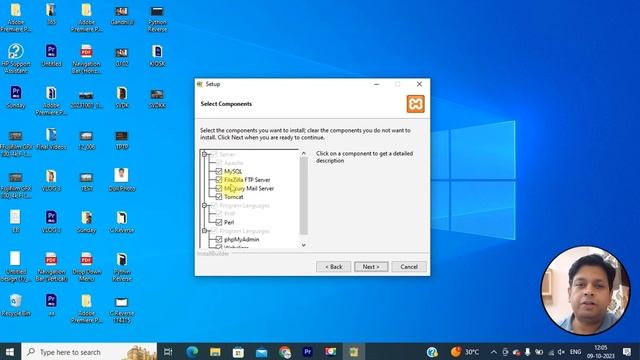The image size is (640, 360).
Task: Select the Doll Photo desktop image
Action: click(122, 180)
